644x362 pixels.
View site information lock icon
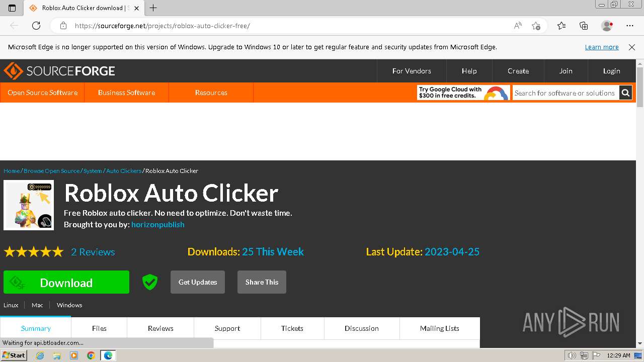63,26
